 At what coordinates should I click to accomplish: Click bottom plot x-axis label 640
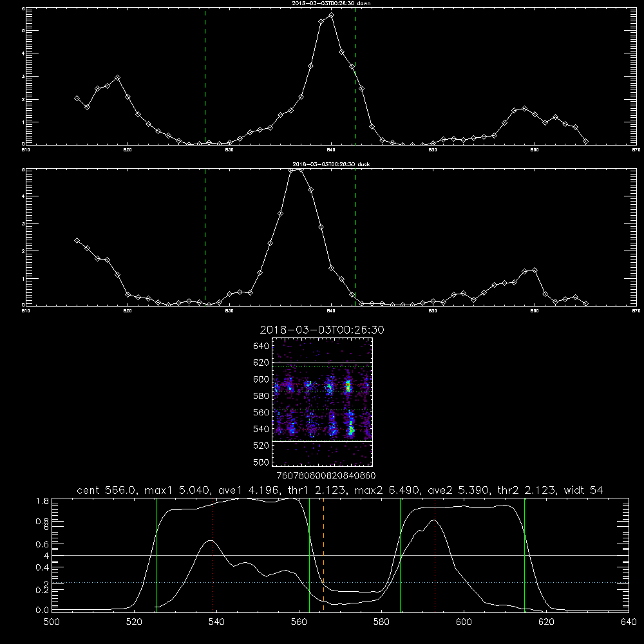pyautogui.click(x=629, y=622)
